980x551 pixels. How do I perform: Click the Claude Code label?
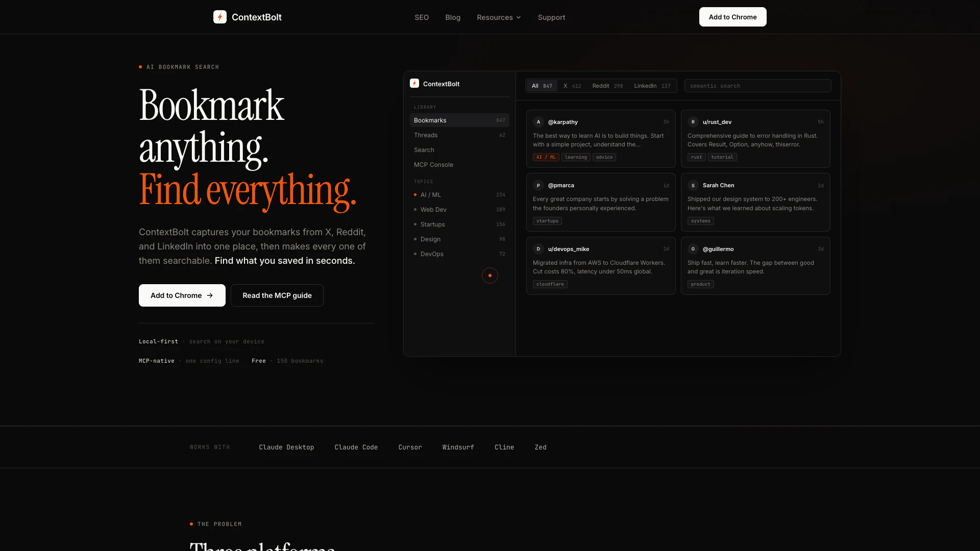pos(356,447)
